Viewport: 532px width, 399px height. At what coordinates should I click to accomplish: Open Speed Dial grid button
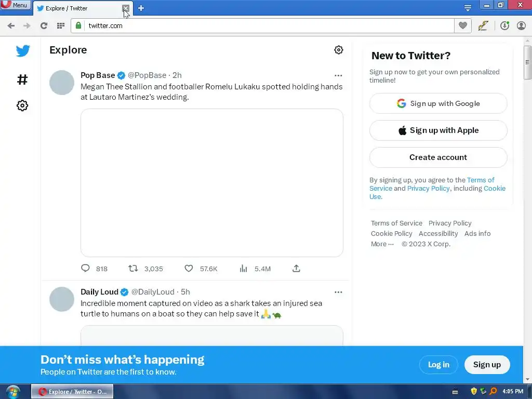pos(61,26)
